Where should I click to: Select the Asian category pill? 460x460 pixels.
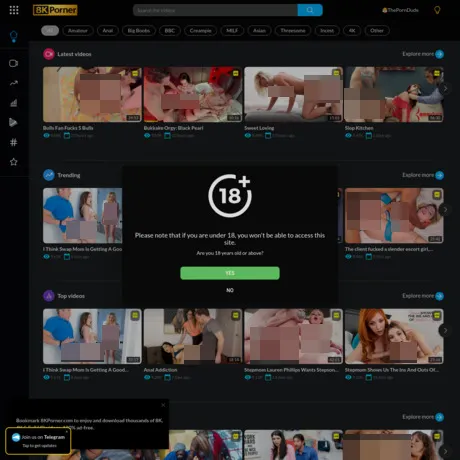(259, 31)
